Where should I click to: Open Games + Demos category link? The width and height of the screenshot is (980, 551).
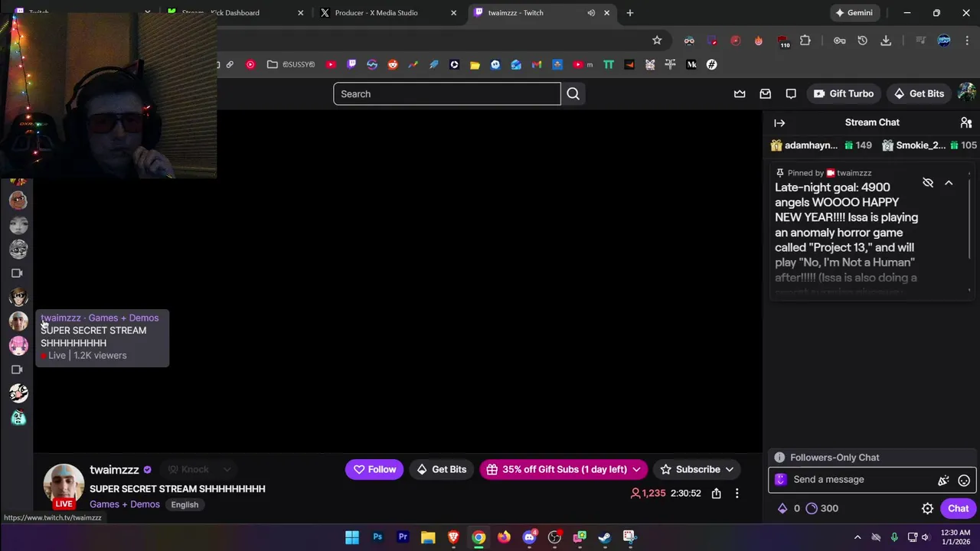(x=125, y=504)
